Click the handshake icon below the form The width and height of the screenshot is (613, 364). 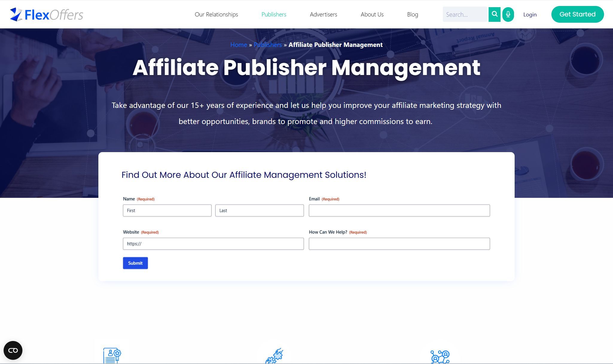(274, 356)
